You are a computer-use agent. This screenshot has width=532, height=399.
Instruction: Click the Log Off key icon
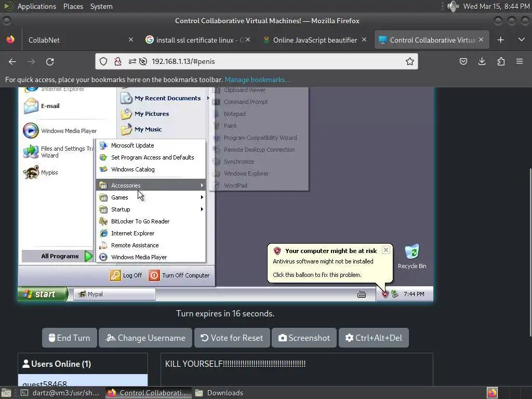(115, 275)
